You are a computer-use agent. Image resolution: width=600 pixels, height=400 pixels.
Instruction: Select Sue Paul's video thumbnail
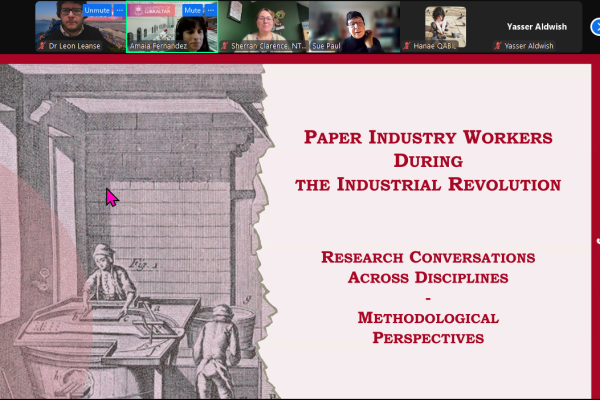(x=354, y=27)
